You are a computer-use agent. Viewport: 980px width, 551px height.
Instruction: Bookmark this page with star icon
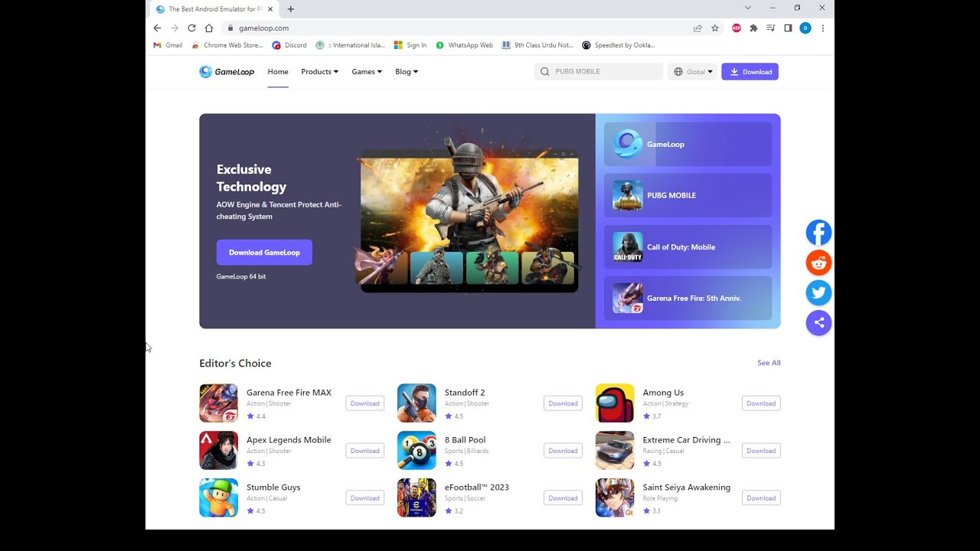click(x=715, y=28)
